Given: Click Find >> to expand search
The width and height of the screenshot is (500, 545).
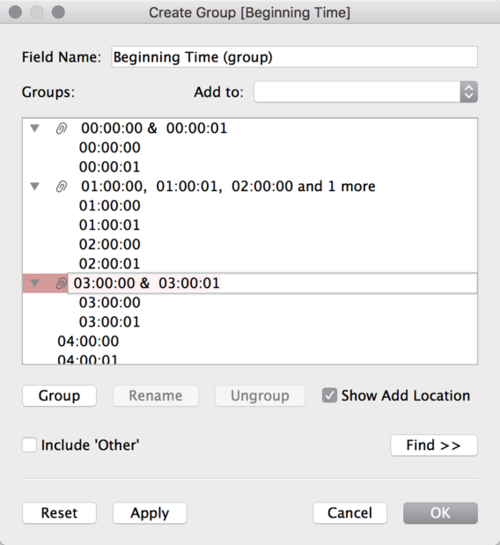Looking at the screenshot, I should point(434,445).
